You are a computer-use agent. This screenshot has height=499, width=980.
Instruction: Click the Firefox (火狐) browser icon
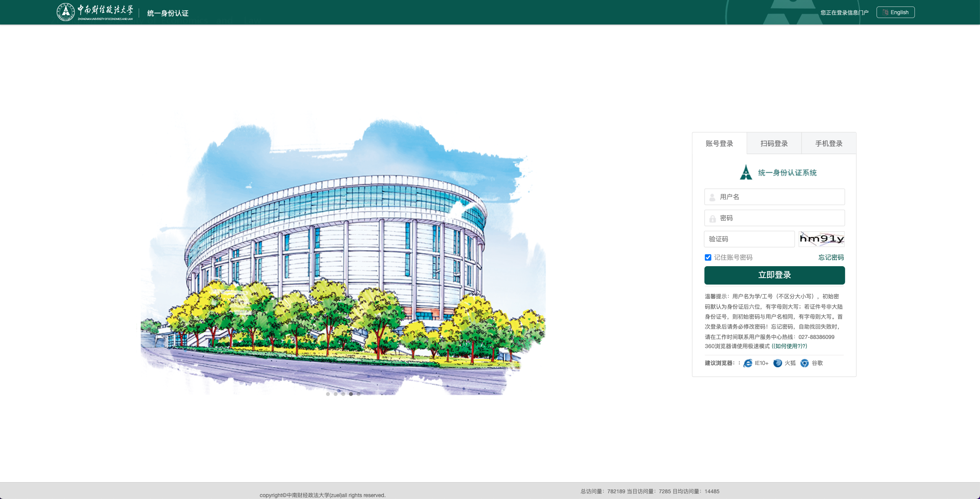(x=777, y=363)
